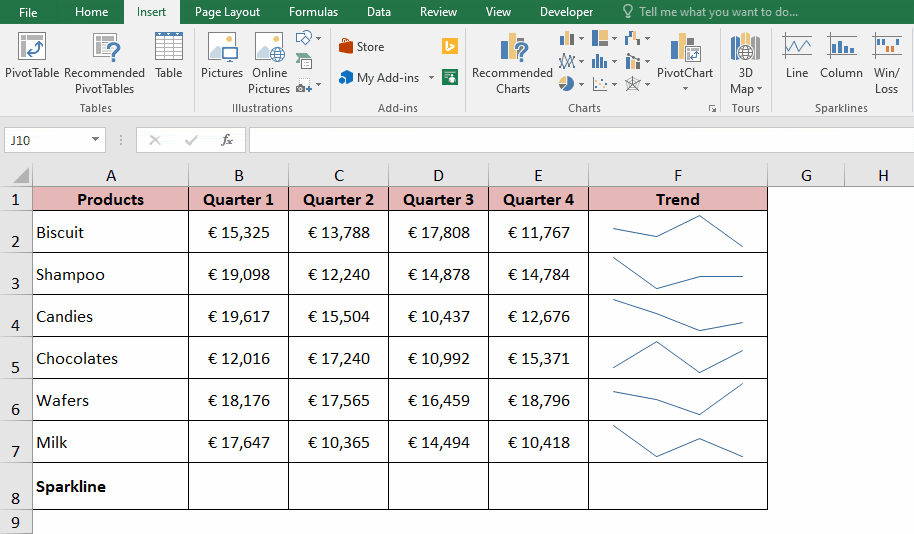Switch to the Home tab
This screenshot has height=534, width=914.
(x=92, y=12)
